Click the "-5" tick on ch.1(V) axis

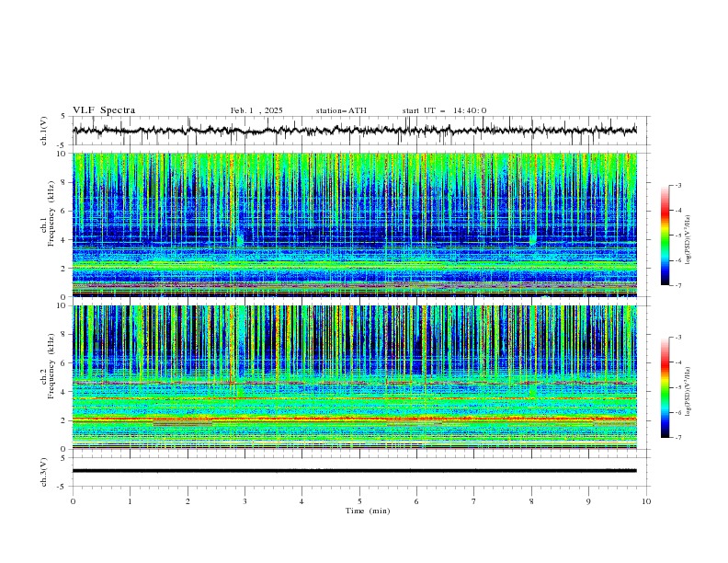point(63,145)
